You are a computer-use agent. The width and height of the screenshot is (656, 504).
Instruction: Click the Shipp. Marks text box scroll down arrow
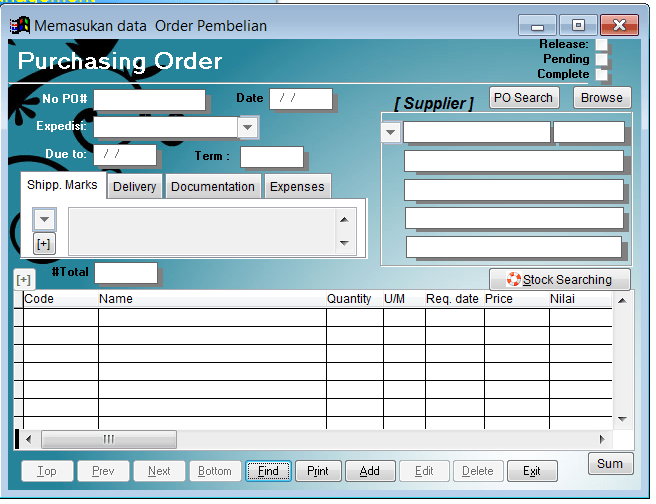coord(344,243)
